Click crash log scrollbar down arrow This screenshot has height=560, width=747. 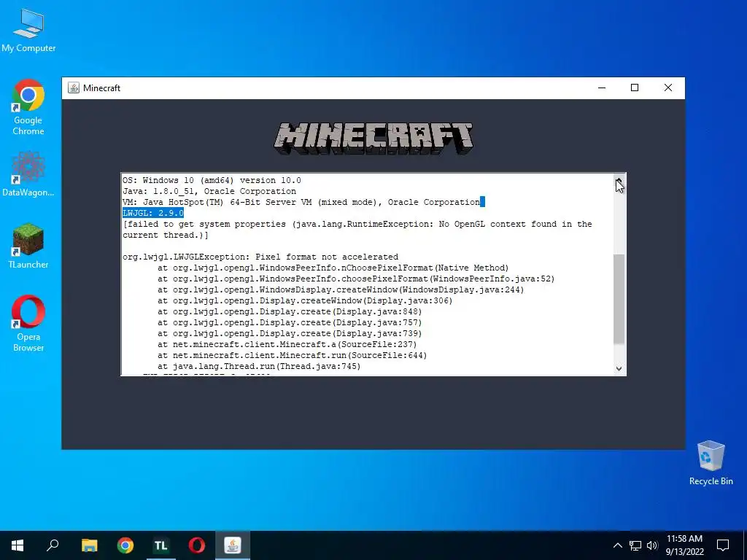619,368
